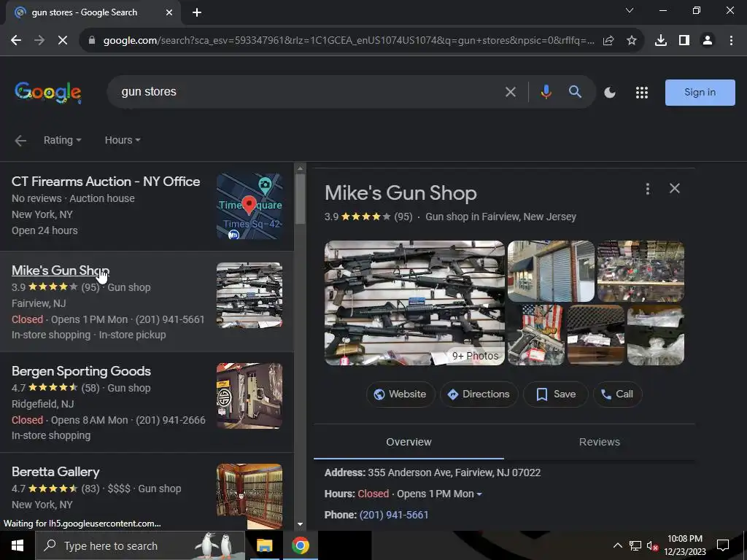Open more options in Mike's Gun Shop panel
The image size is (747, 560).
[648, 189]
